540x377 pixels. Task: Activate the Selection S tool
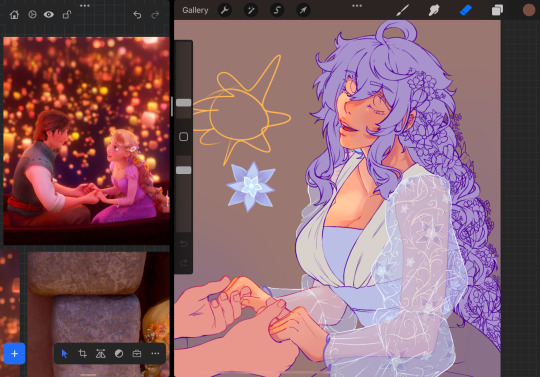coord(277,10)
